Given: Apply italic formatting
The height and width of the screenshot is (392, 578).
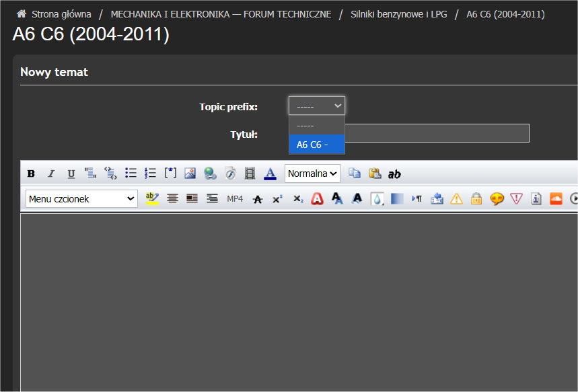Looking at the screenshot, I should tap(51, 173).
